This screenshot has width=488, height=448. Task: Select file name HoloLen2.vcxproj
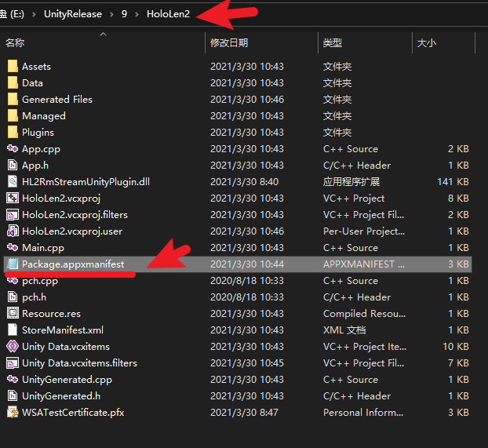pos(61,199)
